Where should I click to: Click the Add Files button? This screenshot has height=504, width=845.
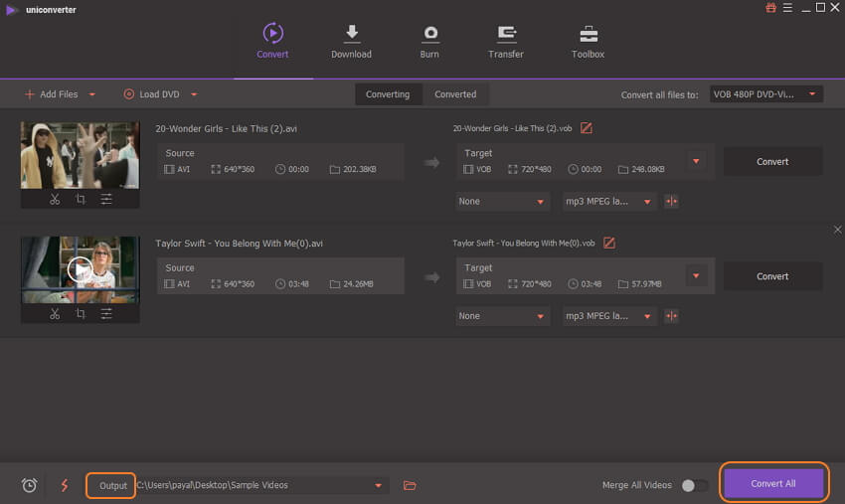point(52,94)
